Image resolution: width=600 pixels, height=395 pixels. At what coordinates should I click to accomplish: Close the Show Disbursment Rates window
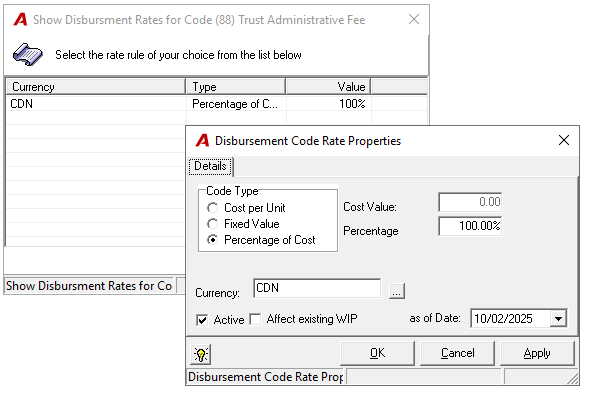(414, 19)
